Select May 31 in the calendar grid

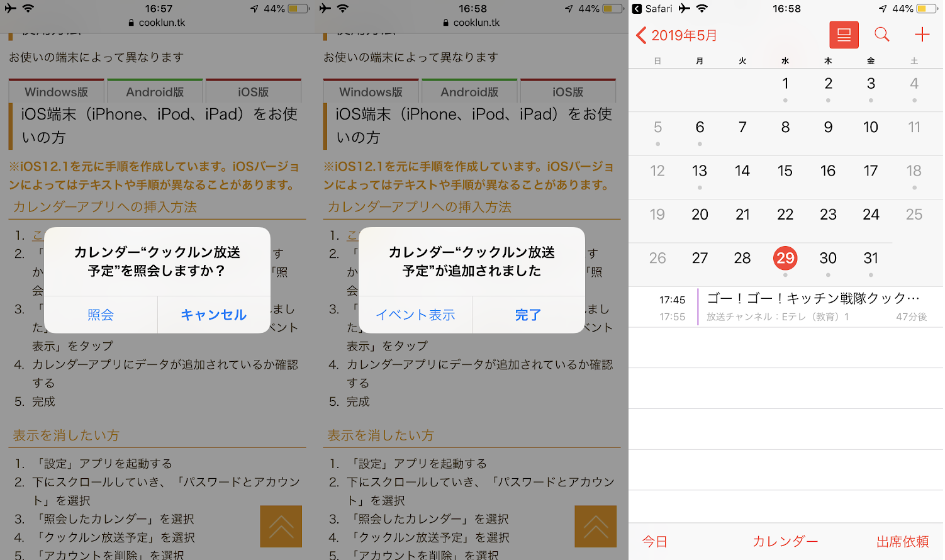871,258
